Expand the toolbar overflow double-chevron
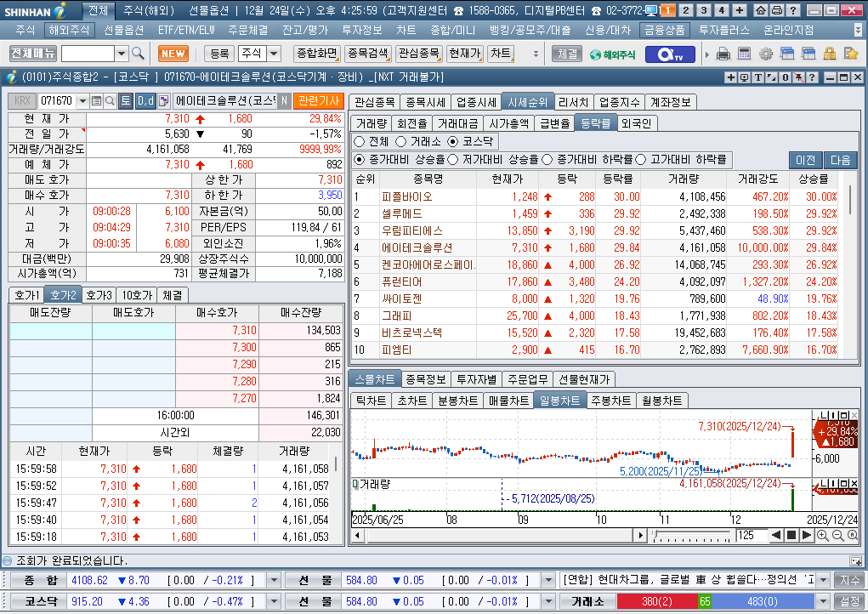The height and width of the screenshot is (614, 868). 536,54
